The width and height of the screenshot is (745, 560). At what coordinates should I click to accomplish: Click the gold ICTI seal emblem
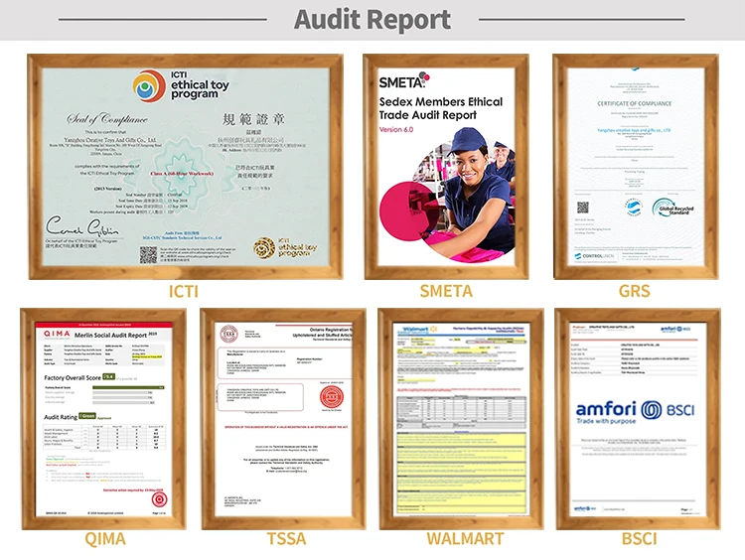point(264,248)
